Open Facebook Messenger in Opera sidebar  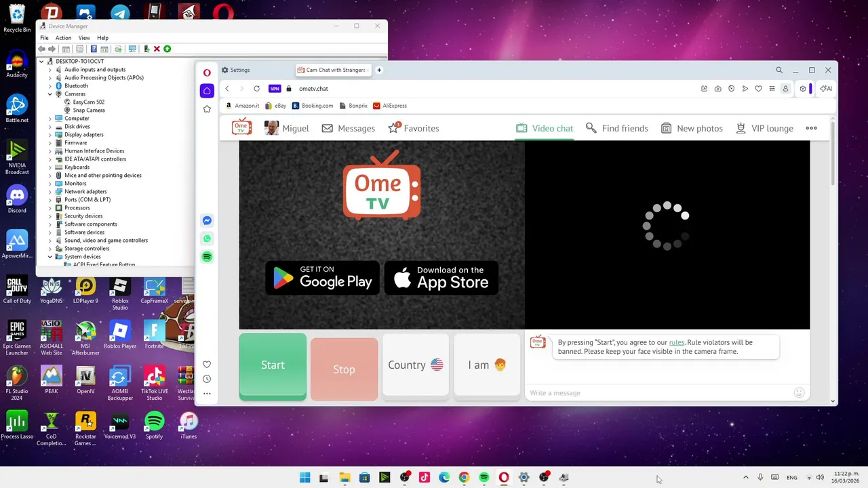pos(207,220)
